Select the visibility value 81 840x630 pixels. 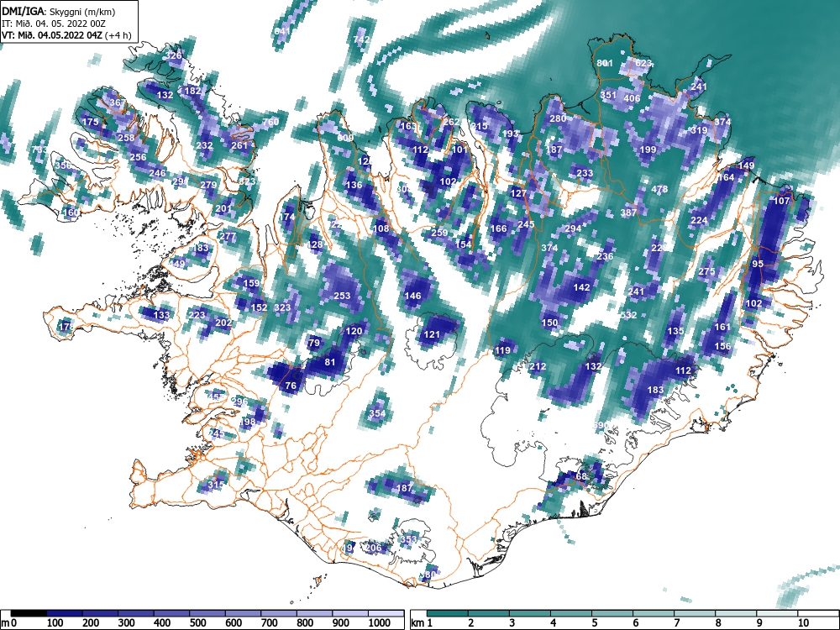pyautogui.click(x=330, y=362)
